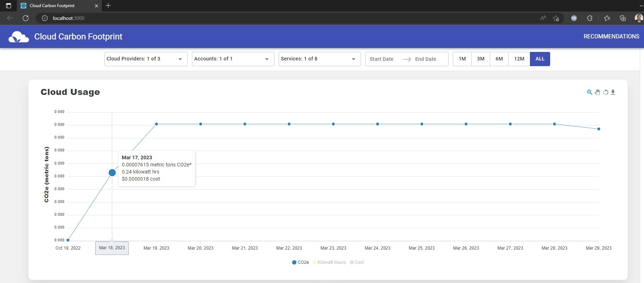Reset the chart zoom
This screenshot has height=283, width=644.
click(606, 92)
